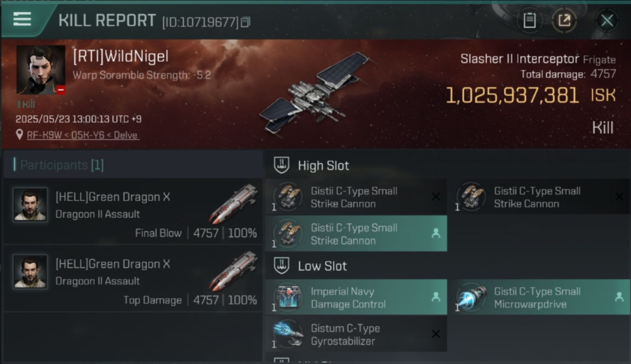Open WildNigel's character portrait
The width and height of the screenshot is (631, 364).
point(41,70)
